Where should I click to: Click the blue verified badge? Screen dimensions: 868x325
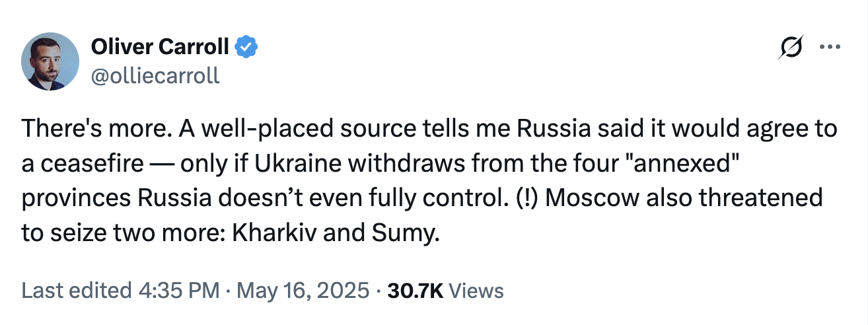click(248, 47)
